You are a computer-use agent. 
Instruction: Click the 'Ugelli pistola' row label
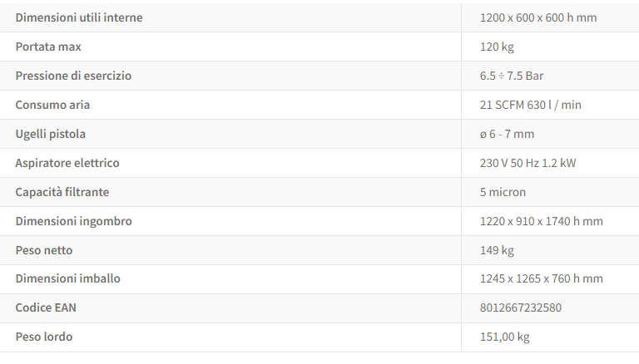point(51,134)
